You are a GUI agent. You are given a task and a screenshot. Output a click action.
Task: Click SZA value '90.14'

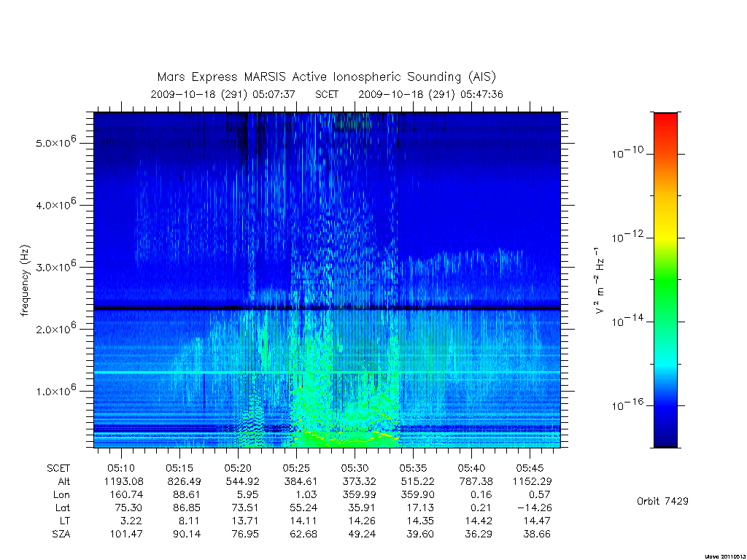(x=187, y=534)
